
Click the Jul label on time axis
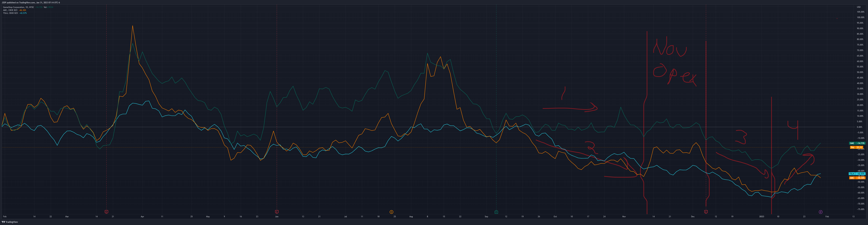pyautogui.click(x=345, y=217)
